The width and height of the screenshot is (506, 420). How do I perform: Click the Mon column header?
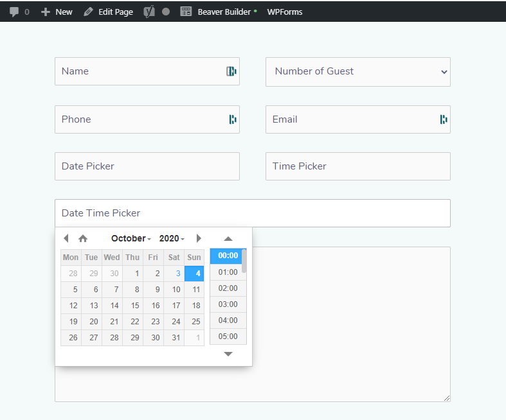[71, 258]
